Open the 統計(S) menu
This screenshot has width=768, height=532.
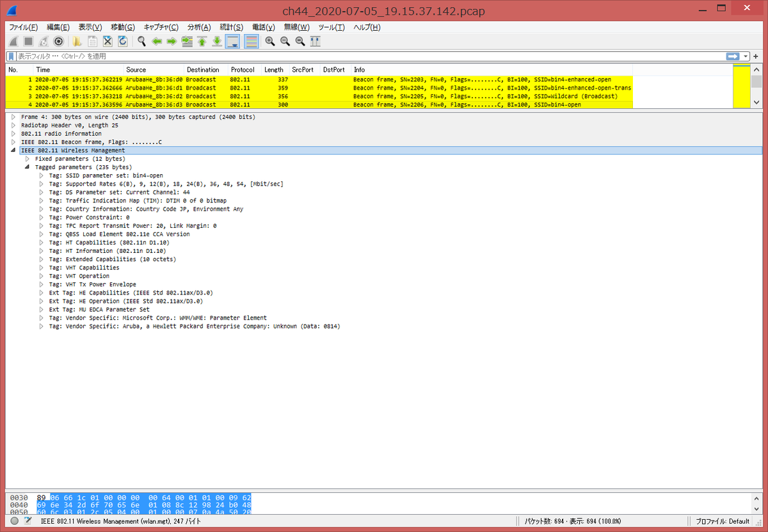pyautogui.click(x=231, y=28)
